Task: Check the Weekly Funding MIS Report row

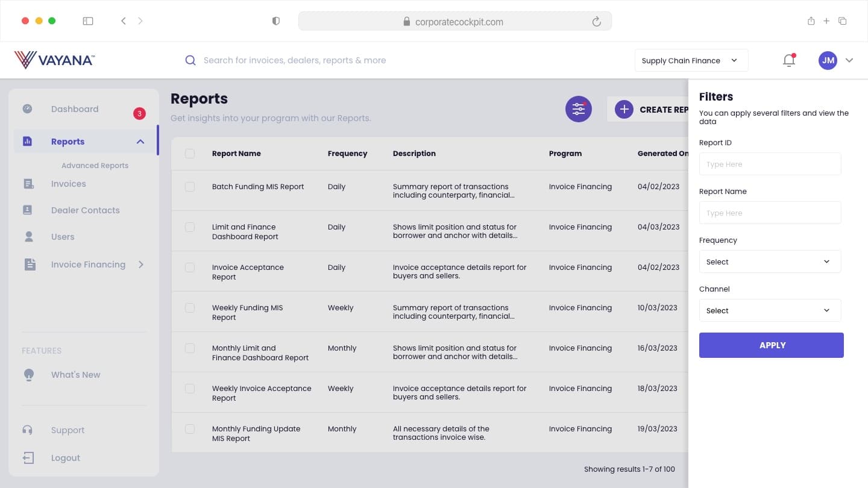Action: pyautogui.click(x=190, y=308)
